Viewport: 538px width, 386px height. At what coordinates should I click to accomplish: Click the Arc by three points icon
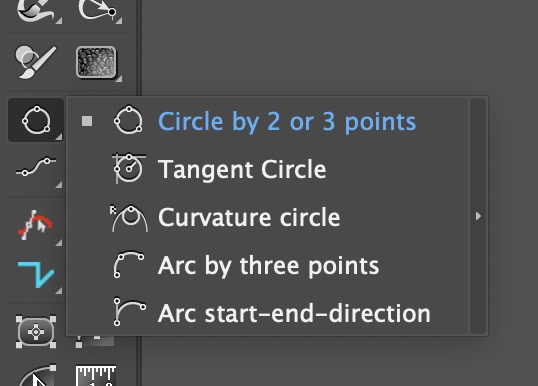[129, 265]
